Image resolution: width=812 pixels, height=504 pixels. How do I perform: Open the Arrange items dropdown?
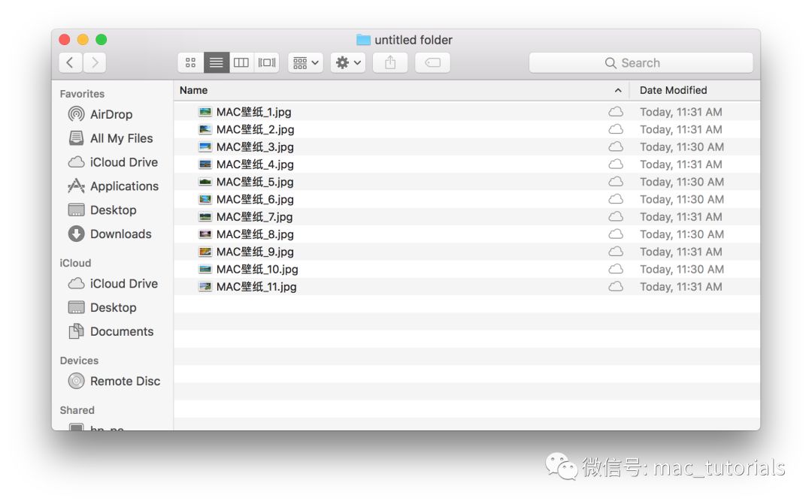click(305, 63)
